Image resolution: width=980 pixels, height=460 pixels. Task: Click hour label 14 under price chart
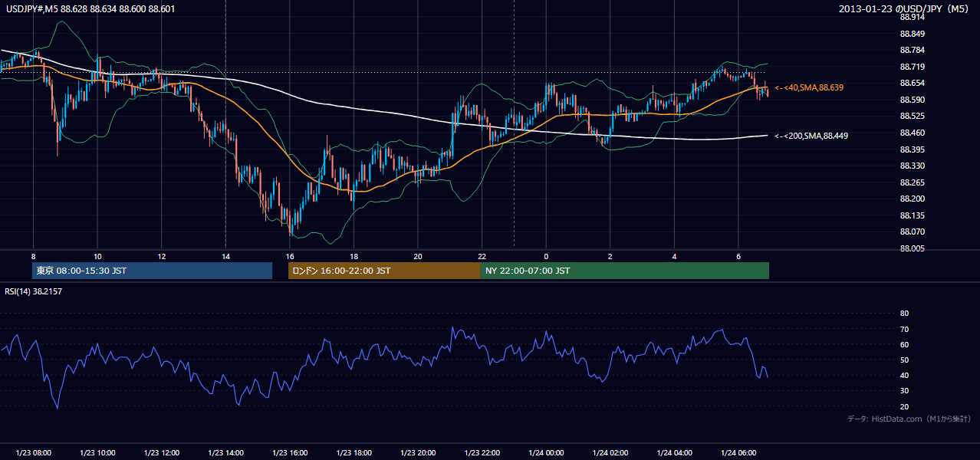click(225, 256)
